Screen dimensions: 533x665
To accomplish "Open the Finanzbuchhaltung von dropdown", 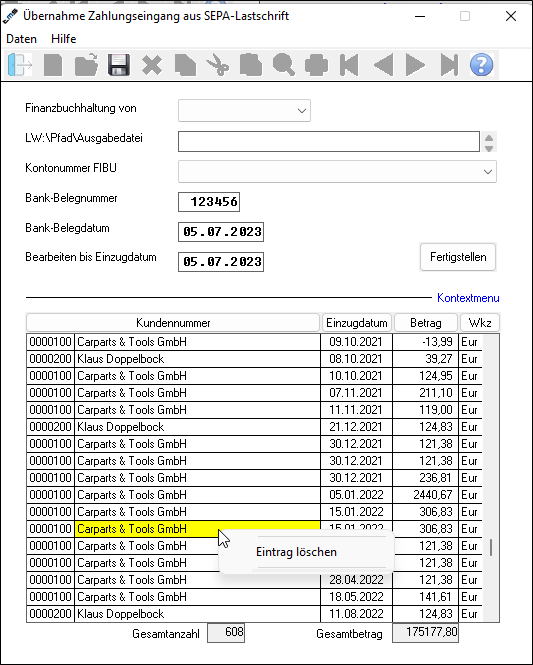I will click(244, 111).
